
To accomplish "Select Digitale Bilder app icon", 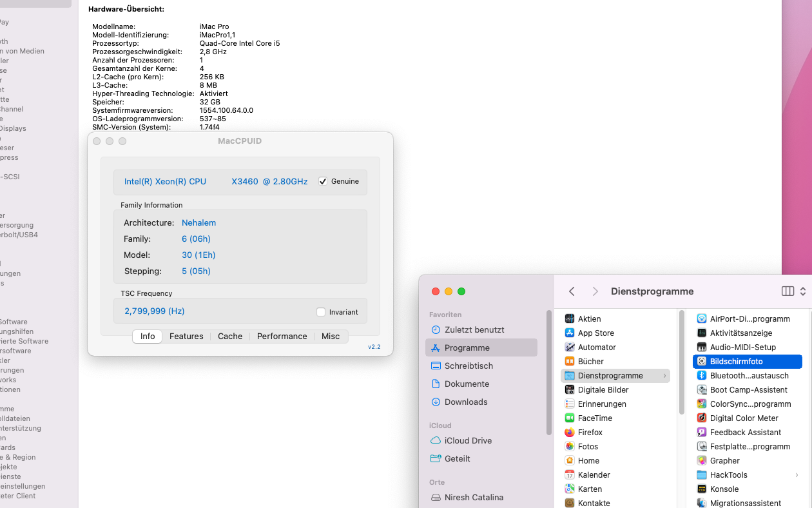I will click(570, 390).
